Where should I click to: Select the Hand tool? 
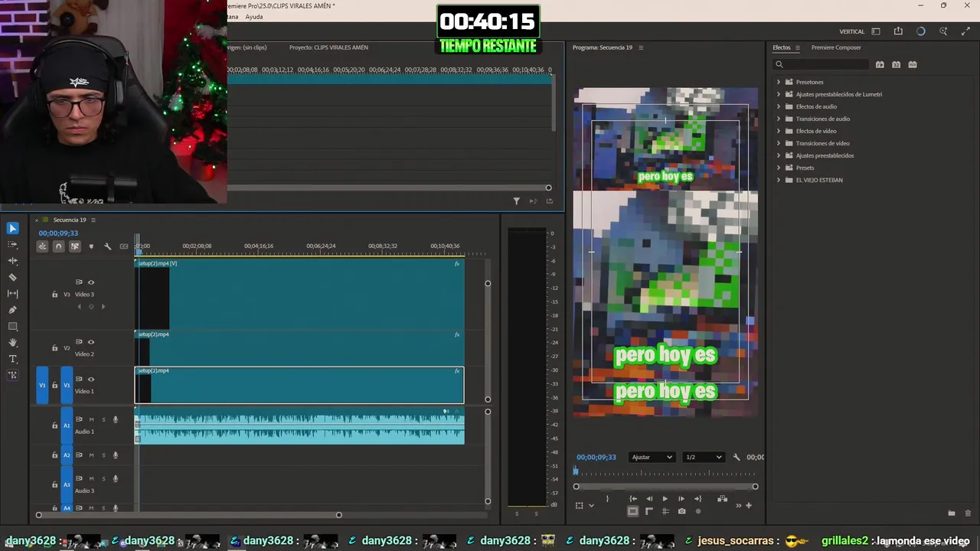coord(12,343)
